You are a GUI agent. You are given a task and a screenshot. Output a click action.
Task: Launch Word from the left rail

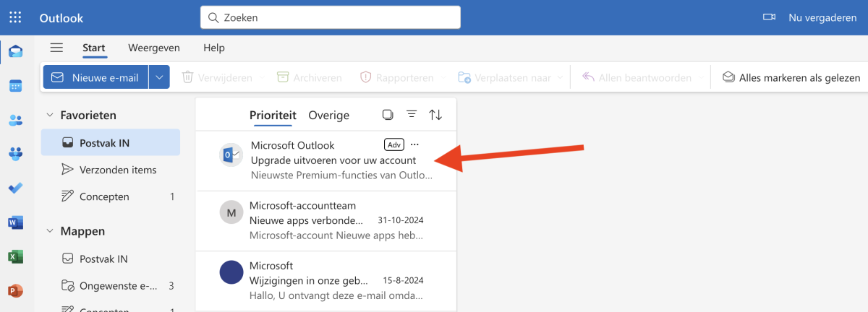click(15, 222)
